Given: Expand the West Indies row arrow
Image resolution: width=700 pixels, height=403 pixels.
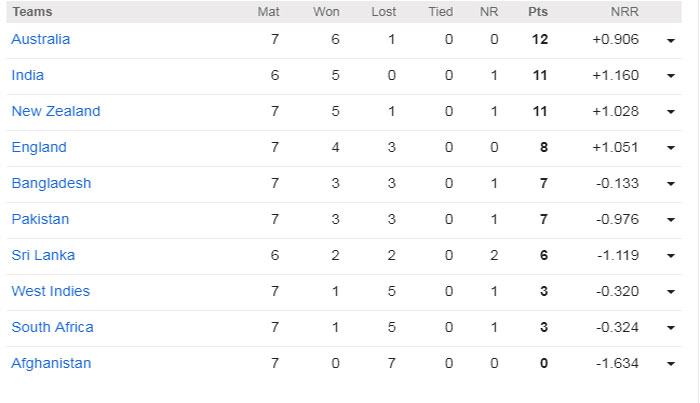Looking at the screenshot, I should click(670, 292).
